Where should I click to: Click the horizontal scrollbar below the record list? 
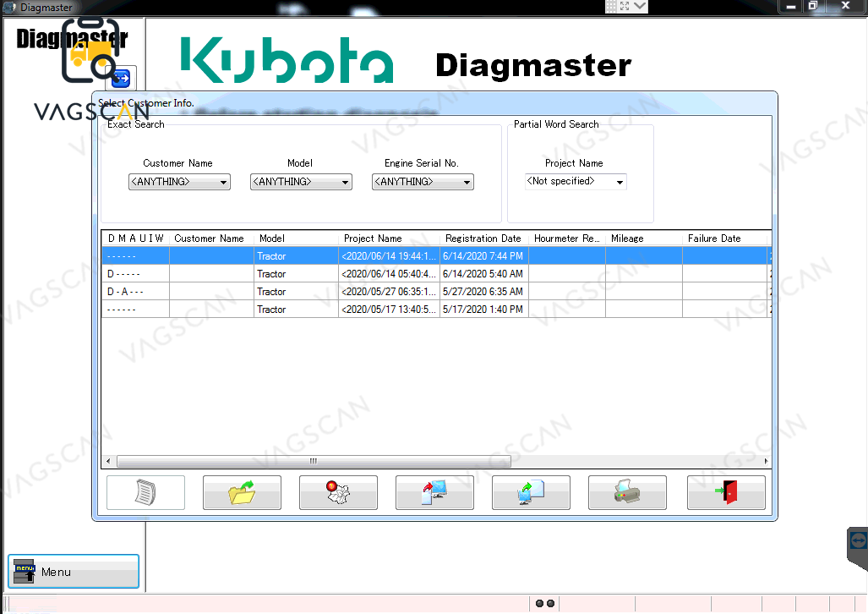coord(313,461)
